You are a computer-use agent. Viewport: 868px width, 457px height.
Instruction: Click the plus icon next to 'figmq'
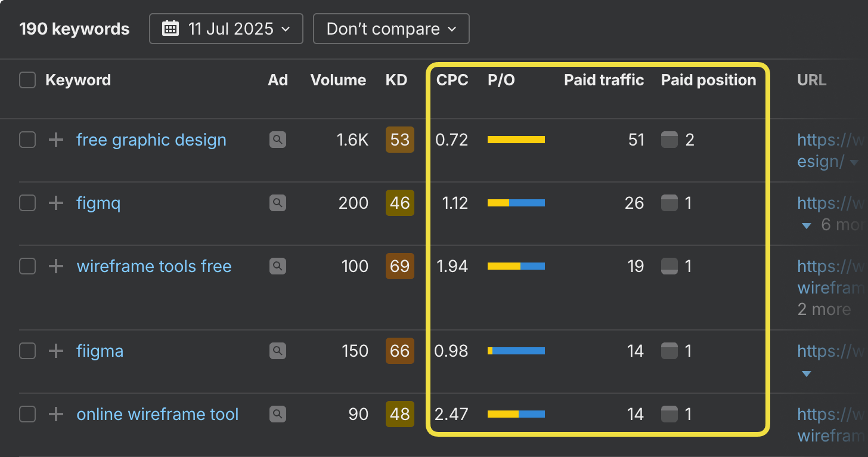pyautogui.click(x=55, y=203)
